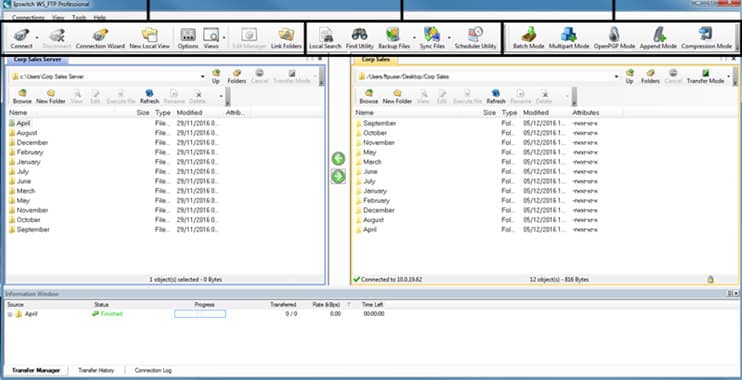Open the local path dropdown c:\Users\Corp Sales Server
The width and height of the screenshot is (742, 380).
click(203, 77)
